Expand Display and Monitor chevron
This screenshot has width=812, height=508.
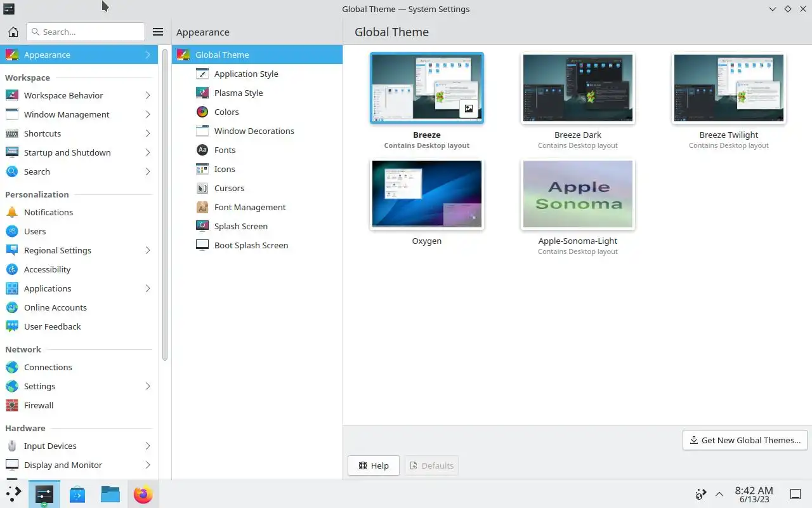pos(147,465)
